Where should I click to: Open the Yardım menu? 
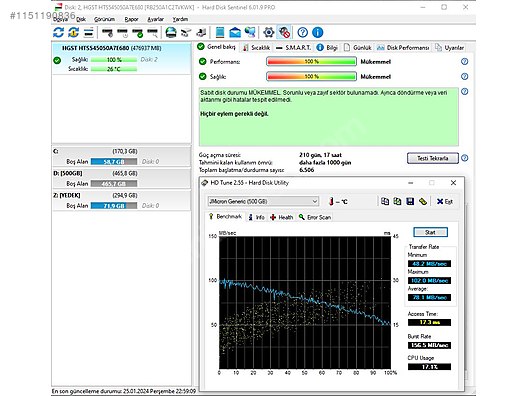coord(180,19)
